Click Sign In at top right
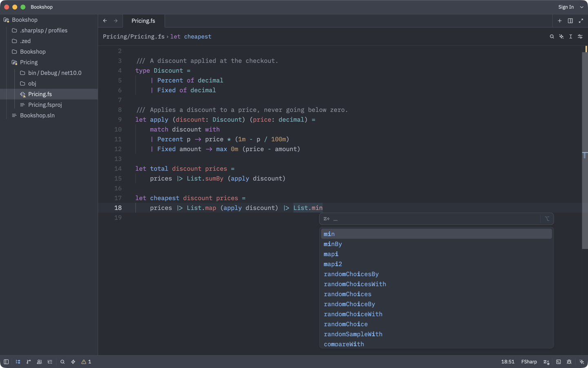This screenshot has height=368, width=588. (566, 7)
